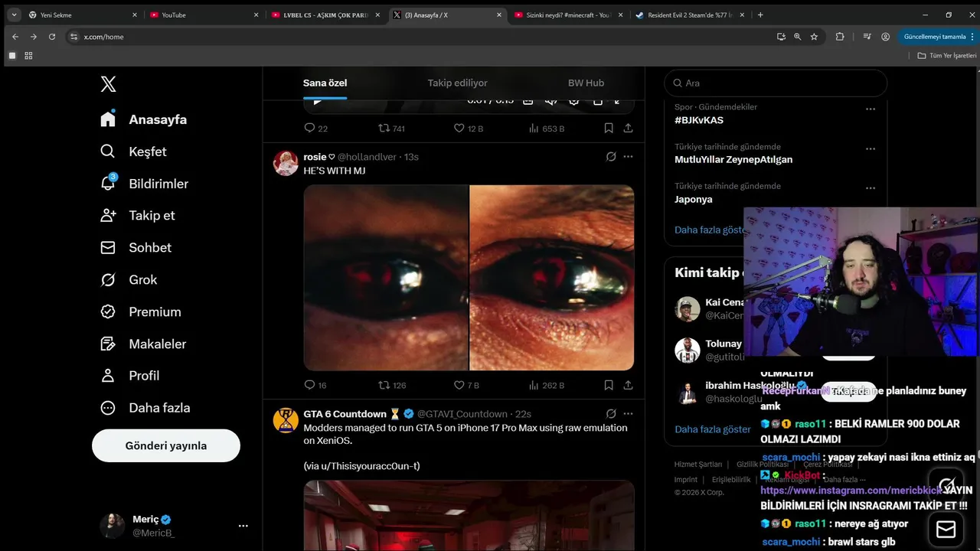Repost the video post with 741 reposts

point(392,128)
